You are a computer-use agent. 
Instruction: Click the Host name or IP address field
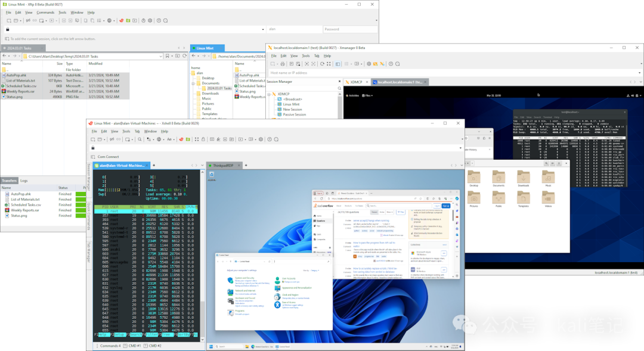(x=453, y=73)
